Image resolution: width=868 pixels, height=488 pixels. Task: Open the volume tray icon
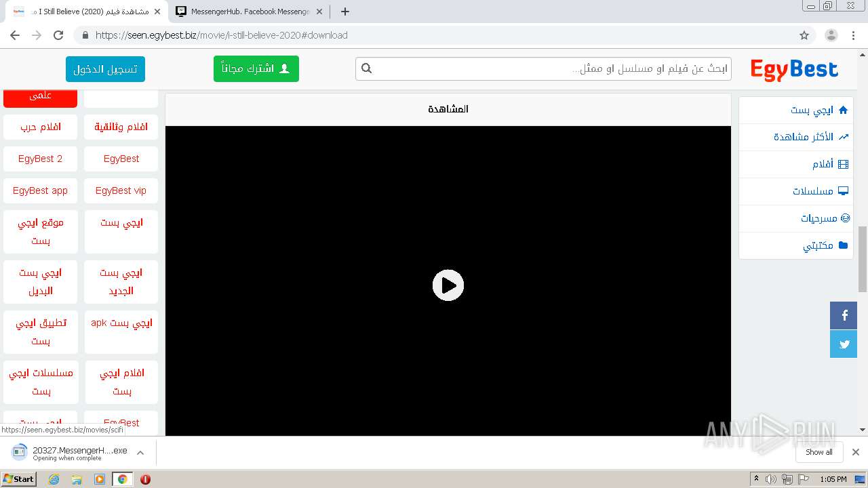point(770,479)
